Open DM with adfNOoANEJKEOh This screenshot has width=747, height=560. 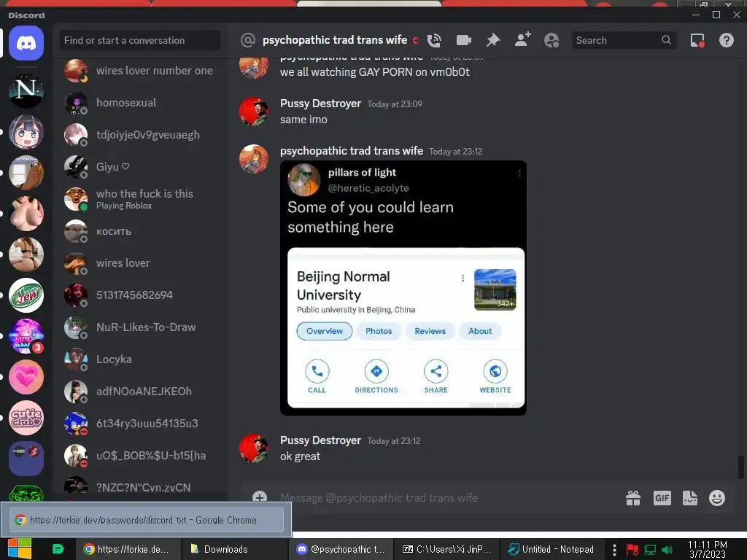click(x=140, y=392)
